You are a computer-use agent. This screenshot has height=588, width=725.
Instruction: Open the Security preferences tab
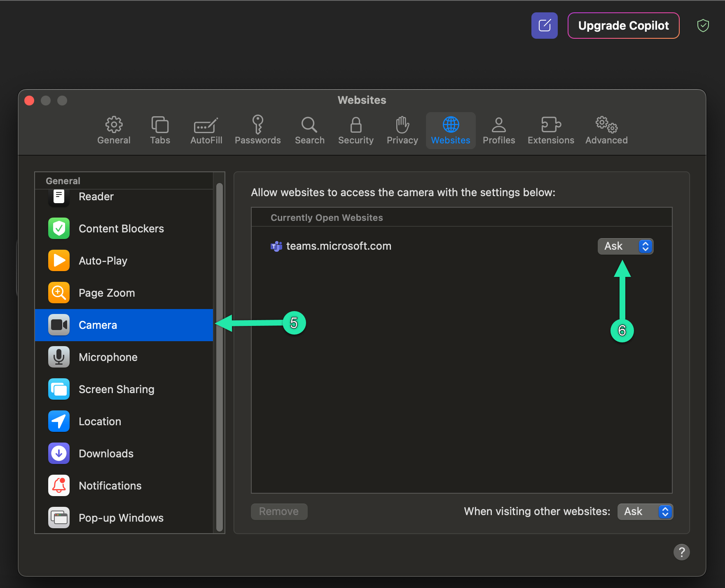click(355, 130)
